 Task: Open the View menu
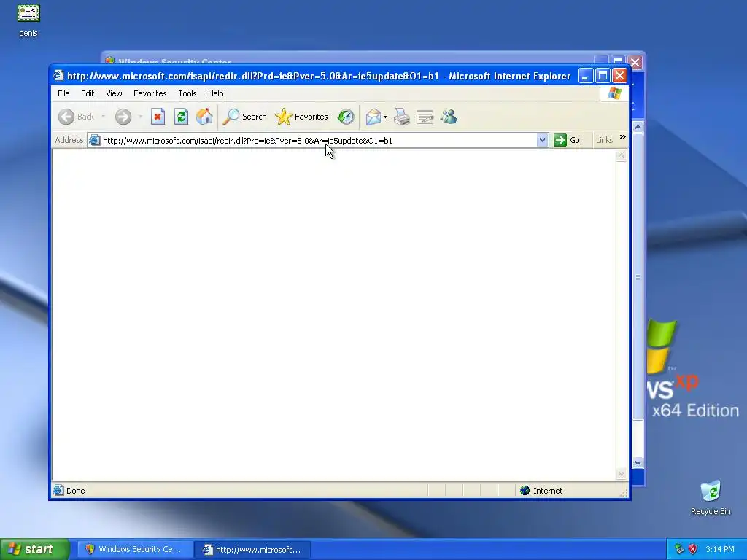pos(114,93)
